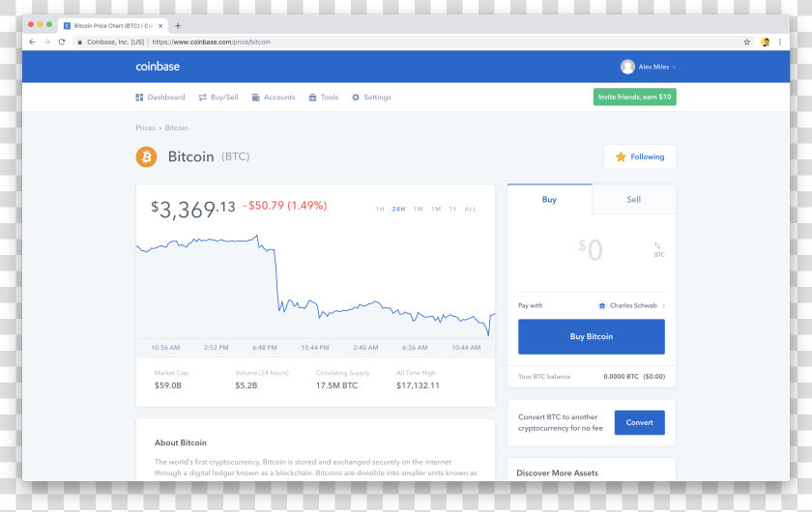Switch to the Sell tab

click(634, 199)
